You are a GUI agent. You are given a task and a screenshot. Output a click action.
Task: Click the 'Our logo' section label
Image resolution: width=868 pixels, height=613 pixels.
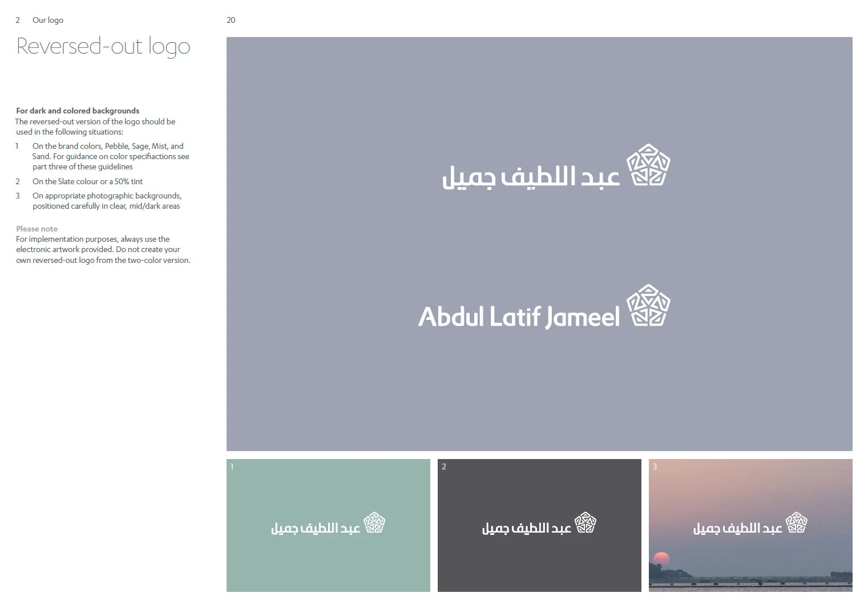[x=48, y=20]
